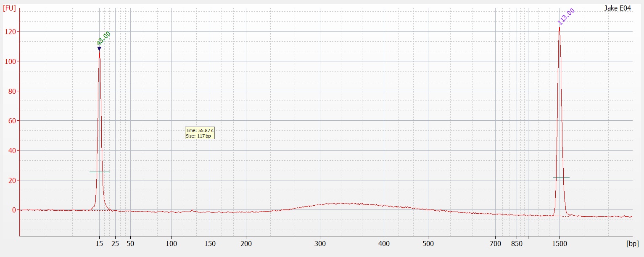
Task: Click the 15 bp x-axis tick label
Action: 99,244
